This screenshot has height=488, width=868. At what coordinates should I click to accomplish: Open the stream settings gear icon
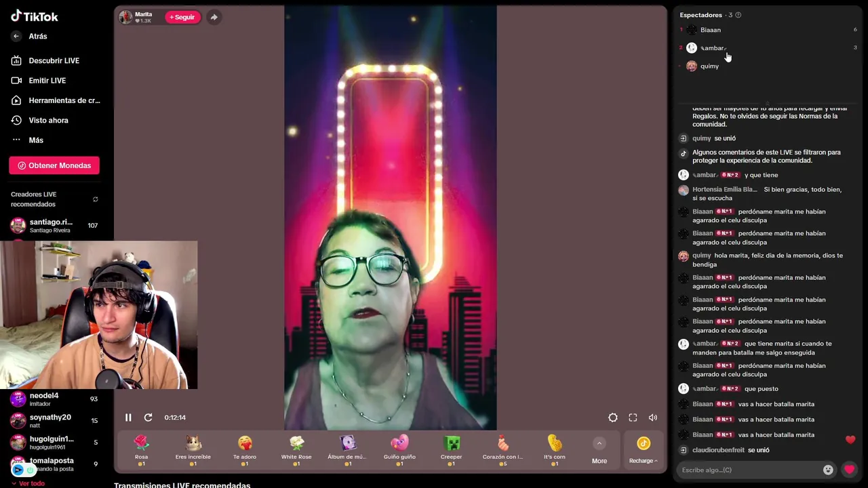[x=613, y=418]
